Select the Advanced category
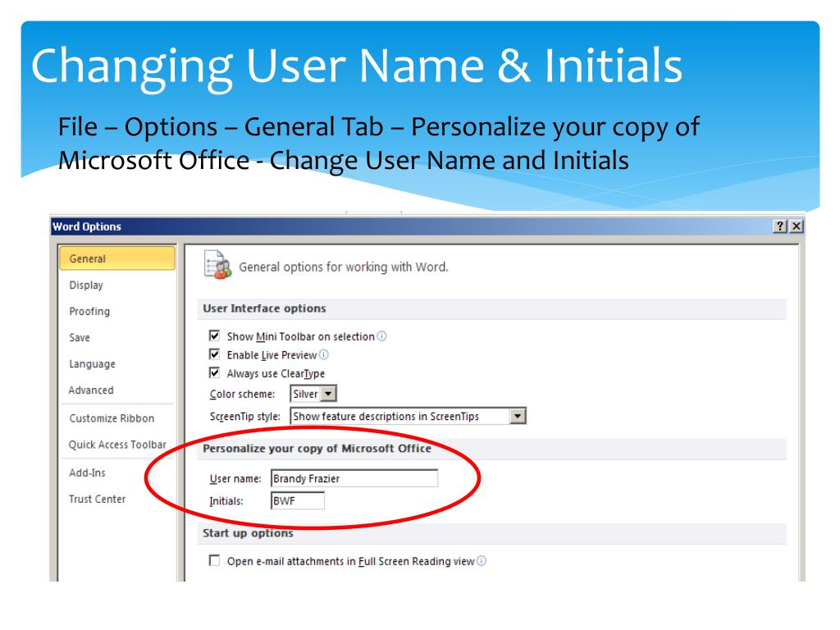This screenshot has width=840, height=630. click(x=91, y=390)
